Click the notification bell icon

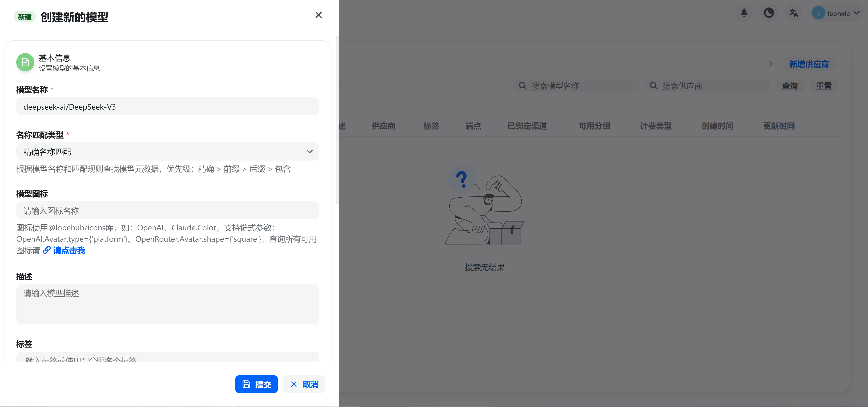pos(744,13)
